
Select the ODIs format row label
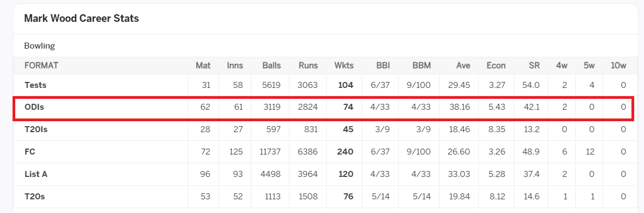tap(34, 108)
